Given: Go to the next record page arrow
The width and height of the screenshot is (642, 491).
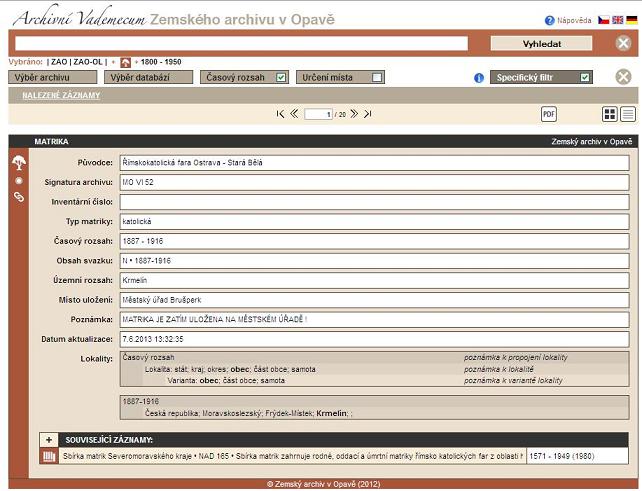Looking at the screenshot, I should click(354, 114).
